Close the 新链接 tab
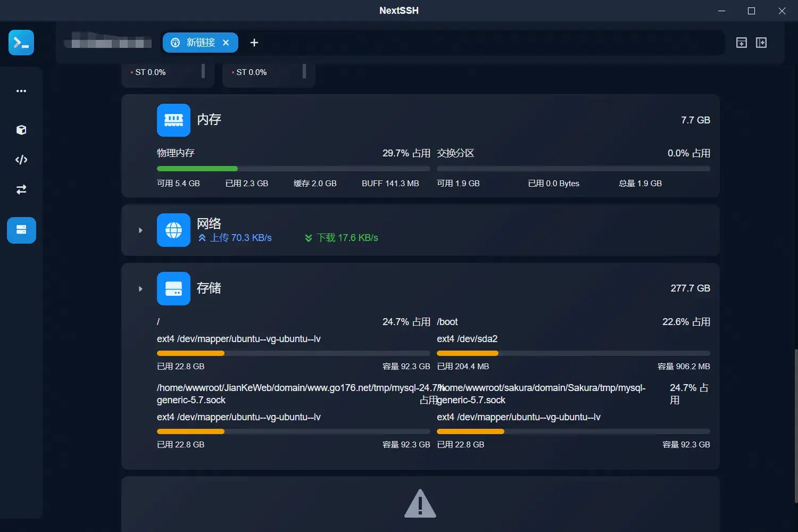This screenshot has width=798, height=532. coord(226,43)
